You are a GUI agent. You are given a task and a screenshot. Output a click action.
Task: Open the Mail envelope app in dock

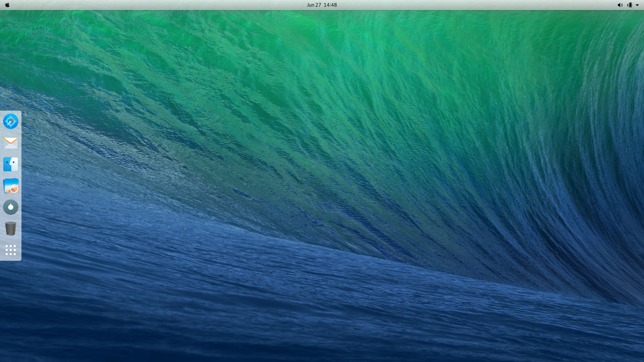[11, 143]
